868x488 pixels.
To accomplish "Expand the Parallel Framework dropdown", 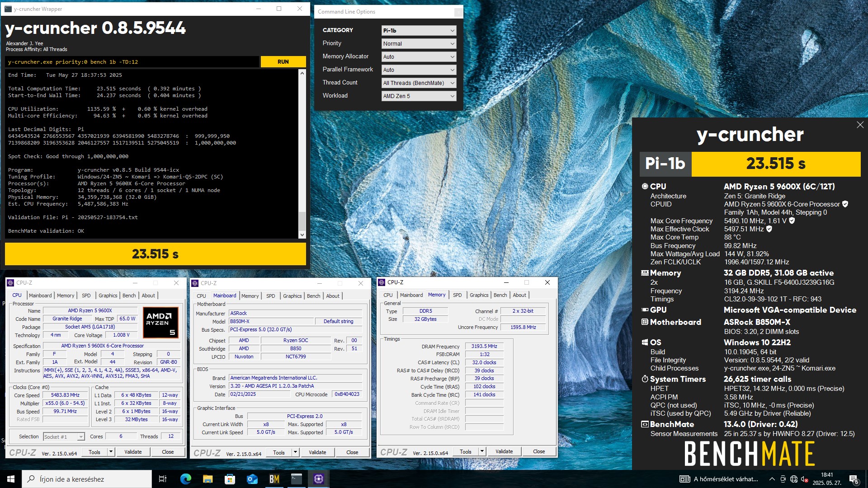I will 419,70.
